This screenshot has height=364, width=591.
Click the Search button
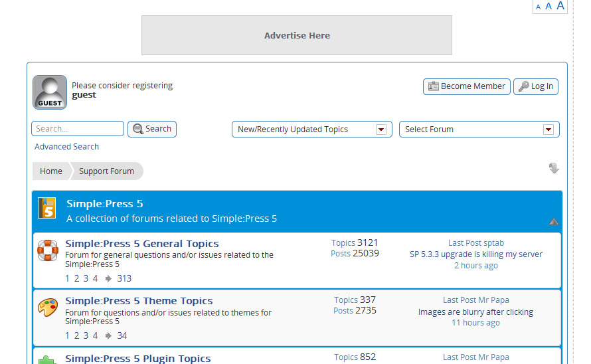pyautogui.click(x=152, y=129)
